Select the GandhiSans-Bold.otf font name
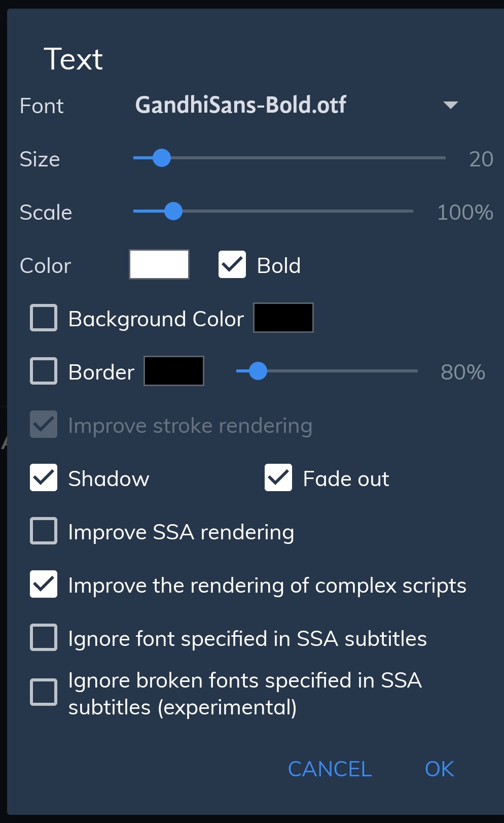Screen dimensions: 504x823 pyautogui.click(x=241, y=105)
